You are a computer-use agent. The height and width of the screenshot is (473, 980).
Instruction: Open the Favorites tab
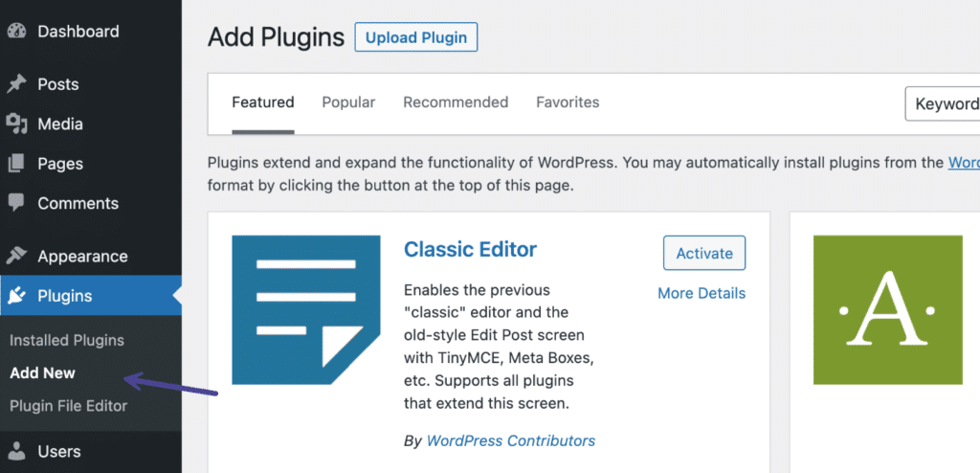[568, 101]
